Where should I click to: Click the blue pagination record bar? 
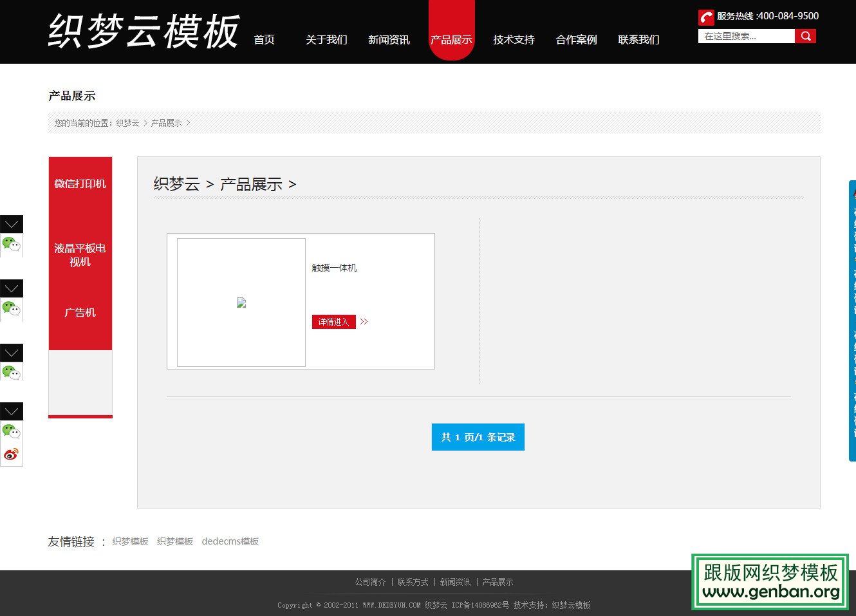coord(478,437)
